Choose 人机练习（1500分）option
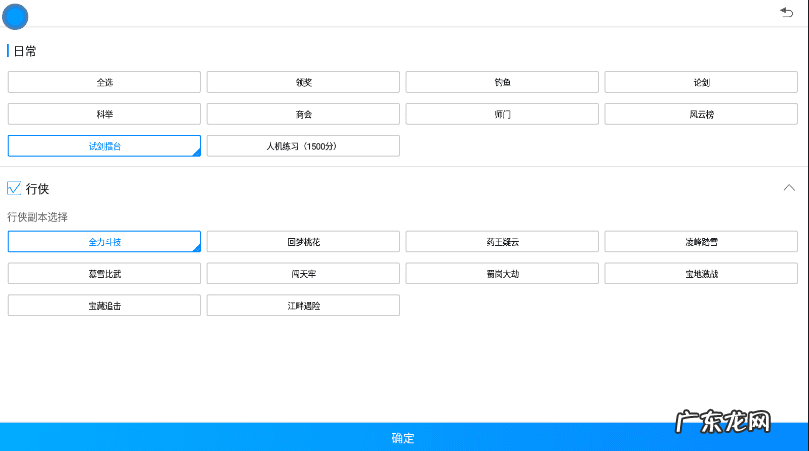The image size is (809, 451). click(303, 146)
